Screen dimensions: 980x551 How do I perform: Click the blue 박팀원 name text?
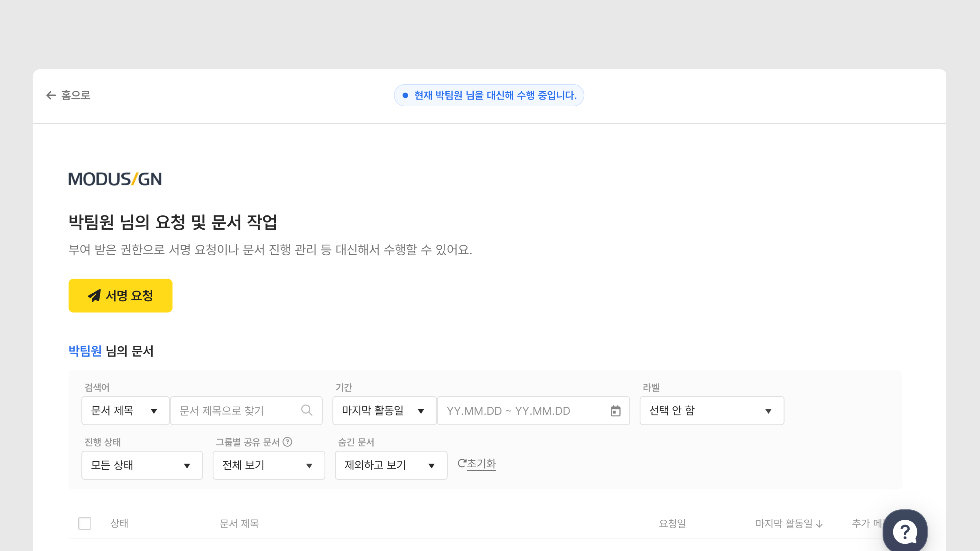point(85,350)
